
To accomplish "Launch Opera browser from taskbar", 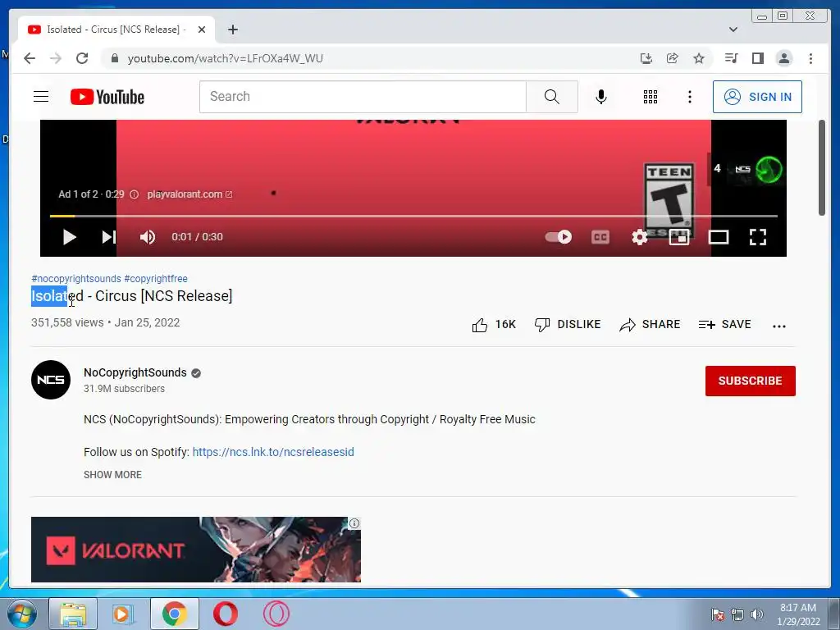I will coord(226,614).
